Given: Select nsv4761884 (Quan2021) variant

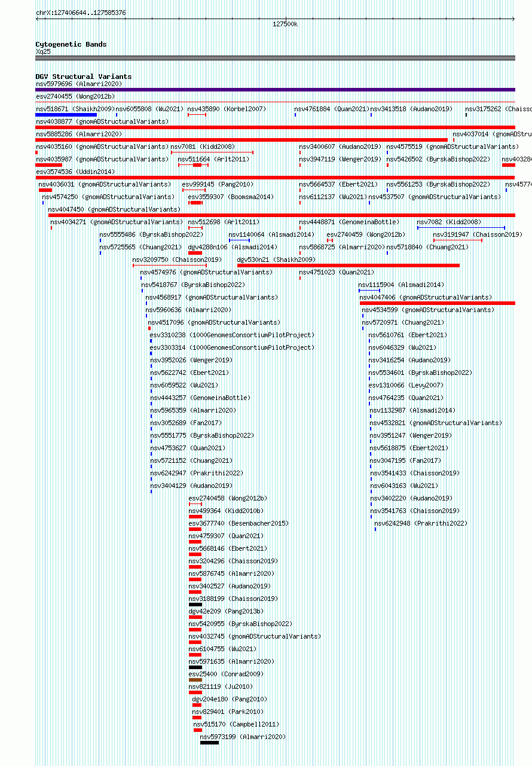Looking at the screenshot, I should (x=331, y=109).
